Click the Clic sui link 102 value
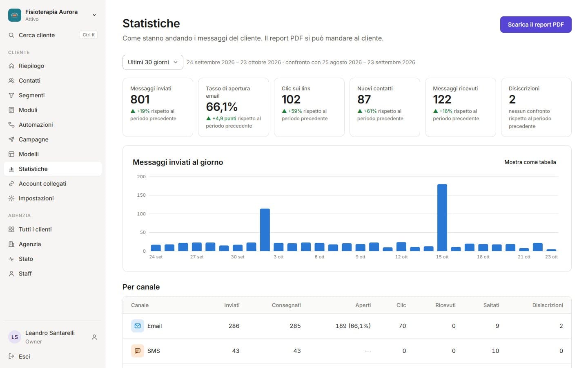The image size is (588, 368). click(x=291, y=99)
